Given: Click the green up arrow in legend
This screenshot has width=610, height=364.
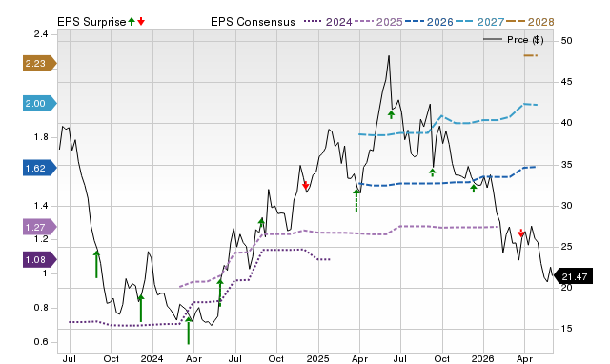Looking at the screenshot, I should pyautogui.click(x=132, y=21).
